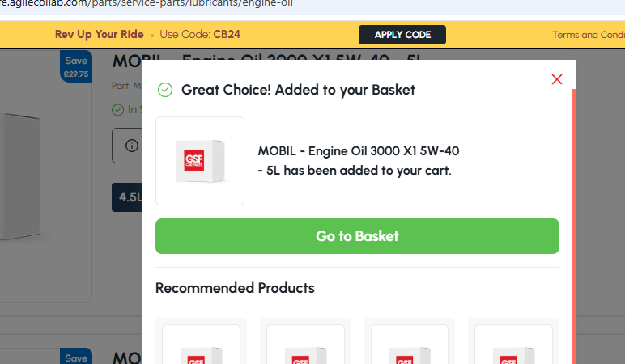The height and width of the screenshot is (364, 625).
Task: Click the Save £29.75 badge
Action: pos(76,66)
